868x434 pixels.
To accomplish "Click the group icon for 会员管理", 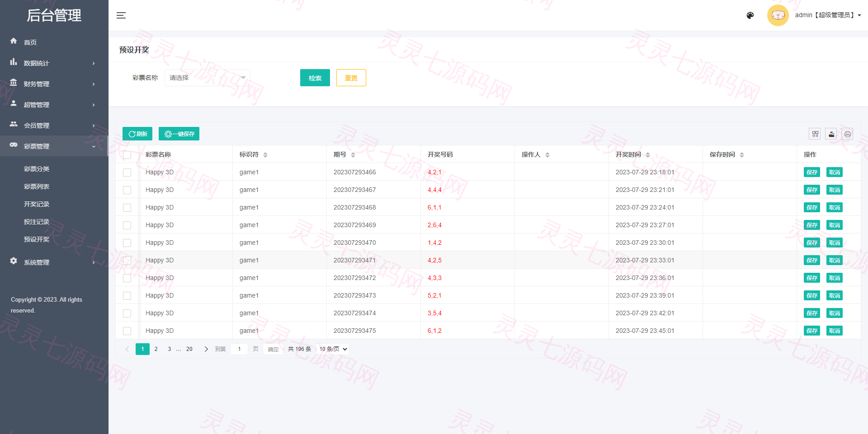I will (x=14, y=124).
